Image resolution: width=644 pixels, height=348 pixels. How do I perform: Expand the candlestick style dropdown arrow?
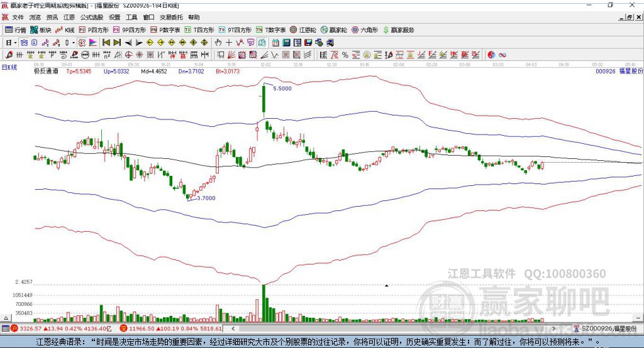click(74, 43)
